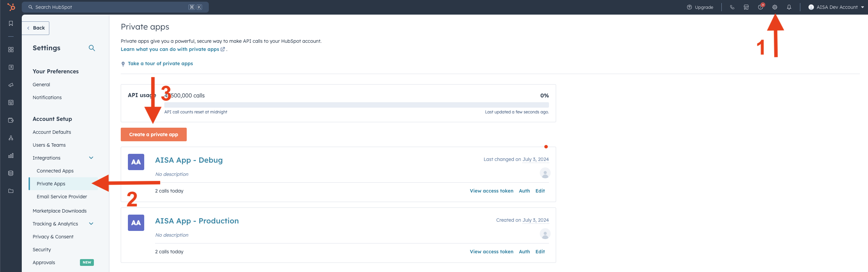Open Connected Apps under Integrations
The image size is (868, 272).
tap(55, 171)
